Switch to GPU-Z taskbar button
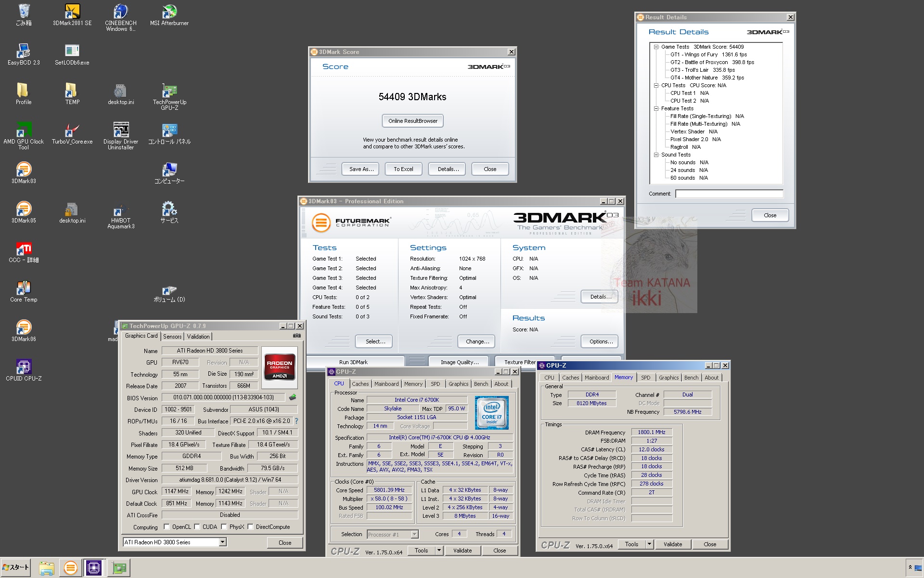Image resolution: width=924 pixels, height=578 pixels. click(119, 568)
